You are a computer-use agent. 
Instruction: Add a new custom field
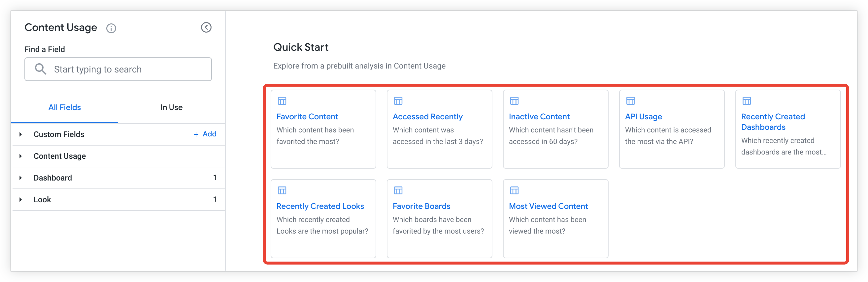pos(205,134)
